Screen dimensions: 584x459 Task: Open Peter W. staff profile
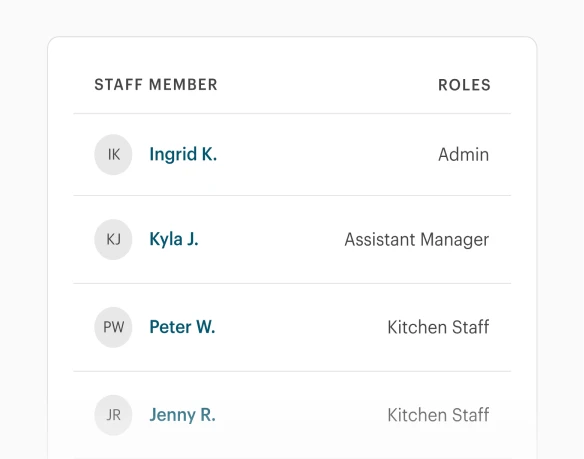tap(182, 327)
